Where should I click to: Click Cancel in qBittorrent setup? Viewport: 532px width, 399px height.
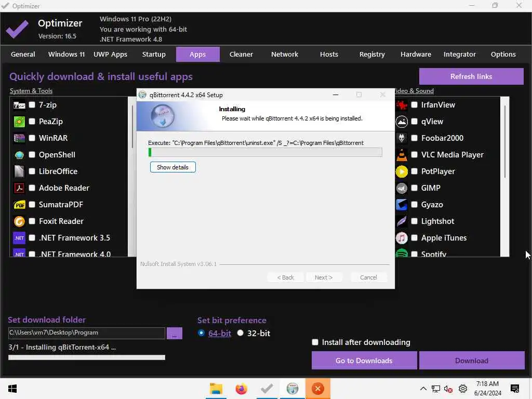click(368, 277)
